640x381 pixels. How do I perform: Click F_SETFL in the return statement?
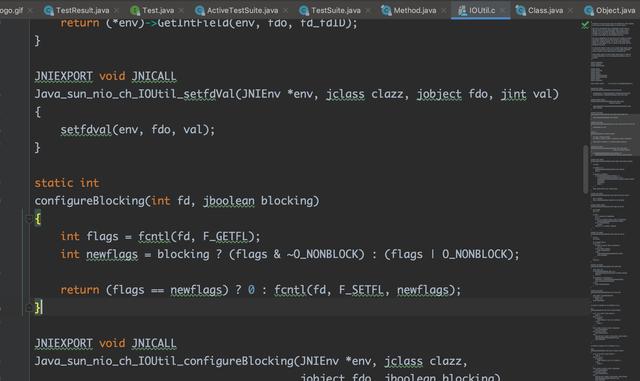point(361,290)
